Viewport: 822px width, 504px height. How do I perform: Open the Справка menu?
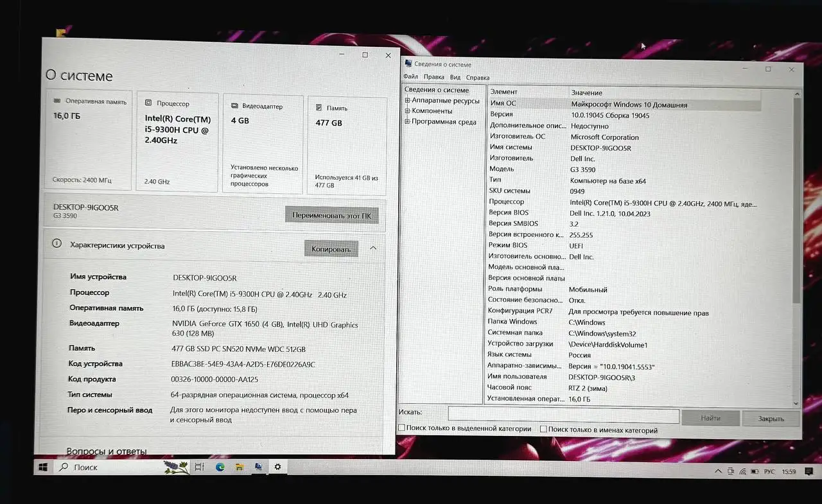[x=478, y=78]
